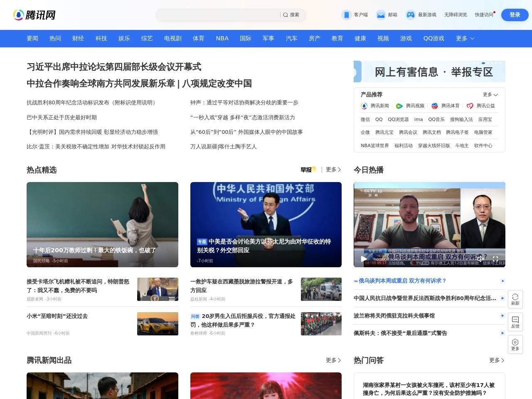Viewport: 532px width, 399px height.
Task: Unmute the video player
Action: pos(480,259)
